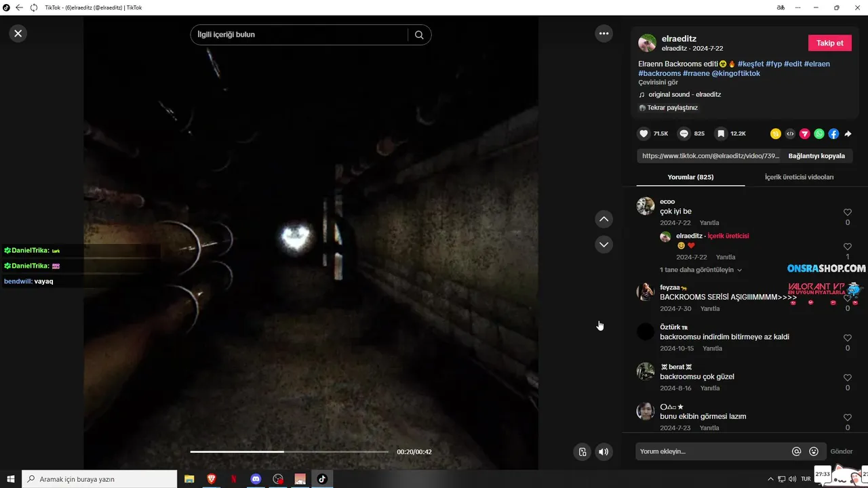
Task: Save the video with the bookmark icon
Action: coord(721,134)
